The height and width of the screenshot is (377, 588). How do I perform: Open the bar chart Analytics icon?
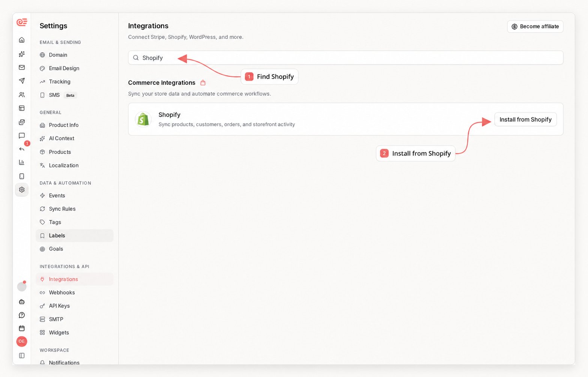point(22,162)
